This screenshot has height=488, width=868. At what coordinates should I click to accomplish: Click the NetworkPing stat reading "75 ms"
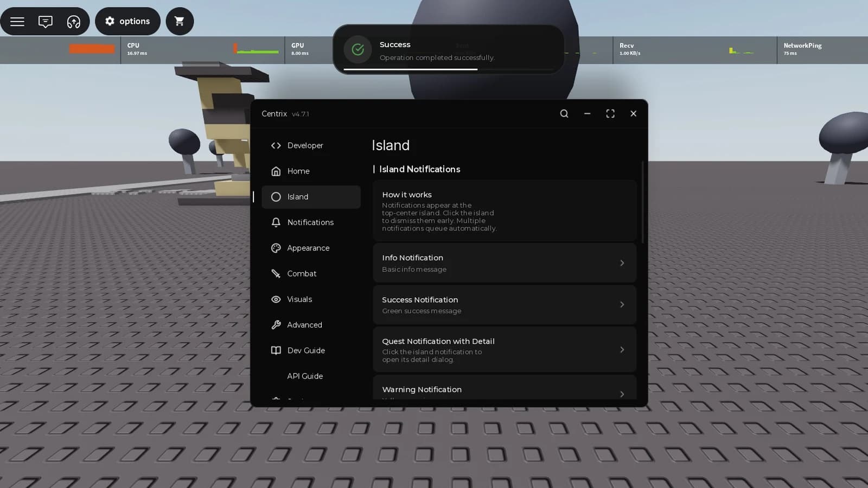790,53
